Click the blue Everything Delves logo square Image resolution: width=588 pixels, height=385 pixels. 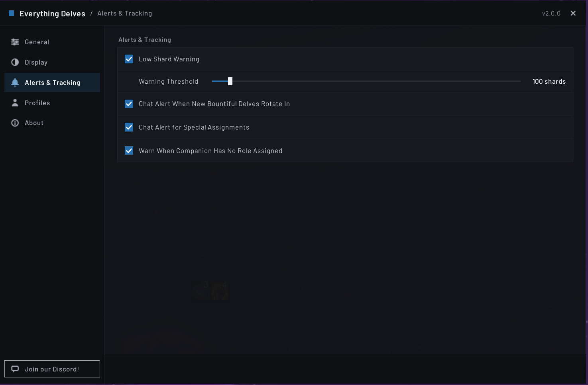pos(12,13)
